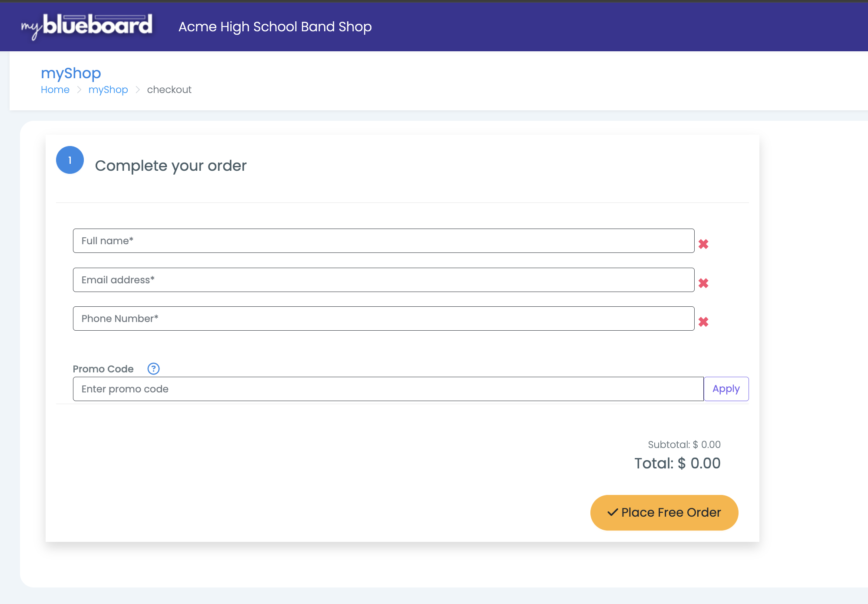
Task: Click the red X beside Email address
Action: click(703, 283)
